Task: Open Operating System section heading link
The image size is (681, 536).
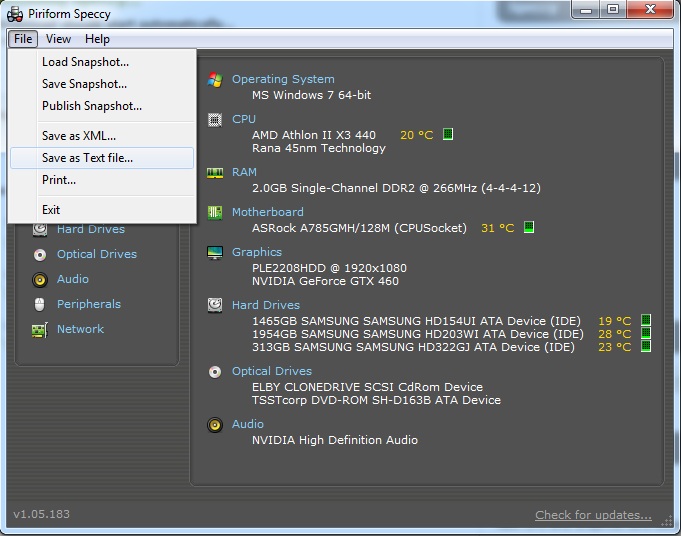Action: click(283, 79)
